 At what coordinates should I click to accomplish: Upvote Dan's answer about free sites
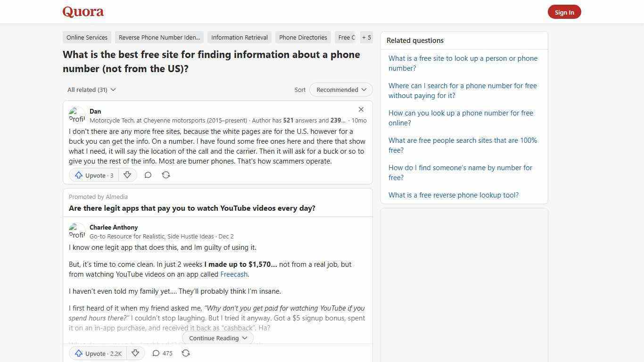[93, 175]
